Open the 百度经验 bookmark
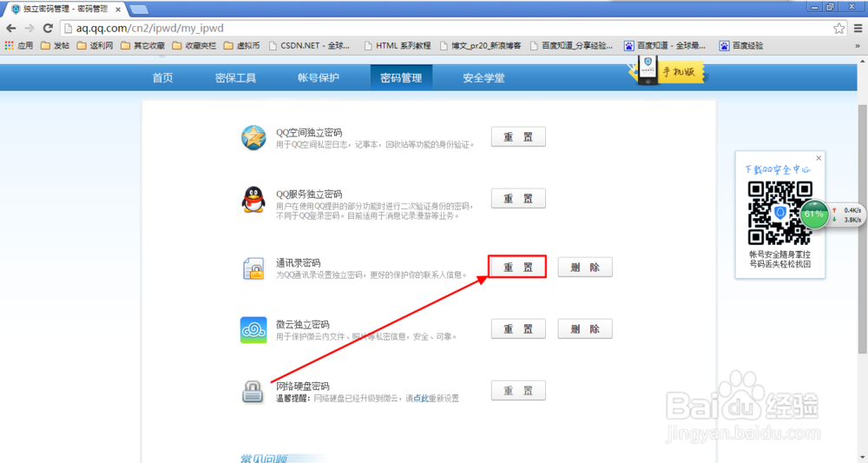868x463 pixels. point(741,45)
